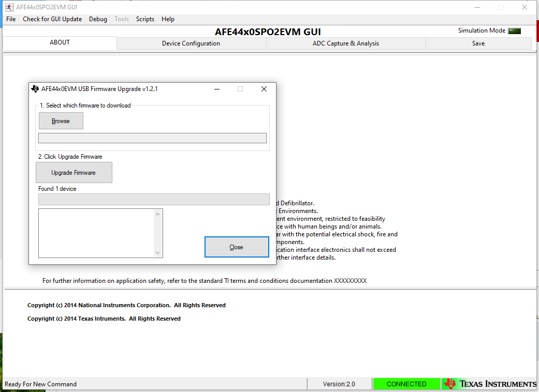Screen dimensions: 539x392
Task: Click the AFE44x0SPO2EVM GUI app icon
Action: coord(9,7)
